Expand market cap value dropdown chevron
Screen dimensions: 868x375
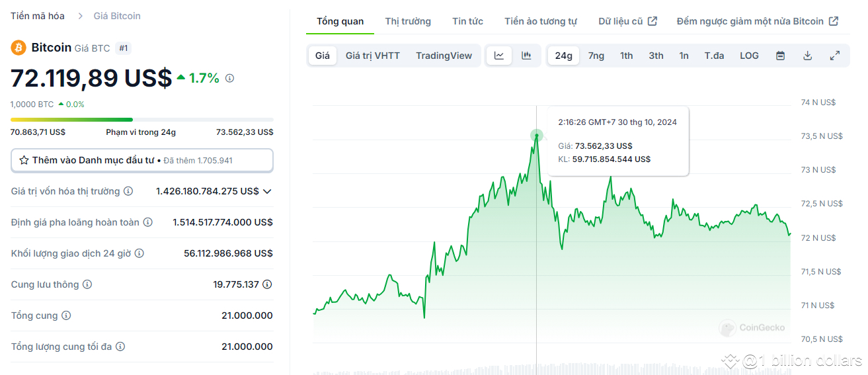267,191
